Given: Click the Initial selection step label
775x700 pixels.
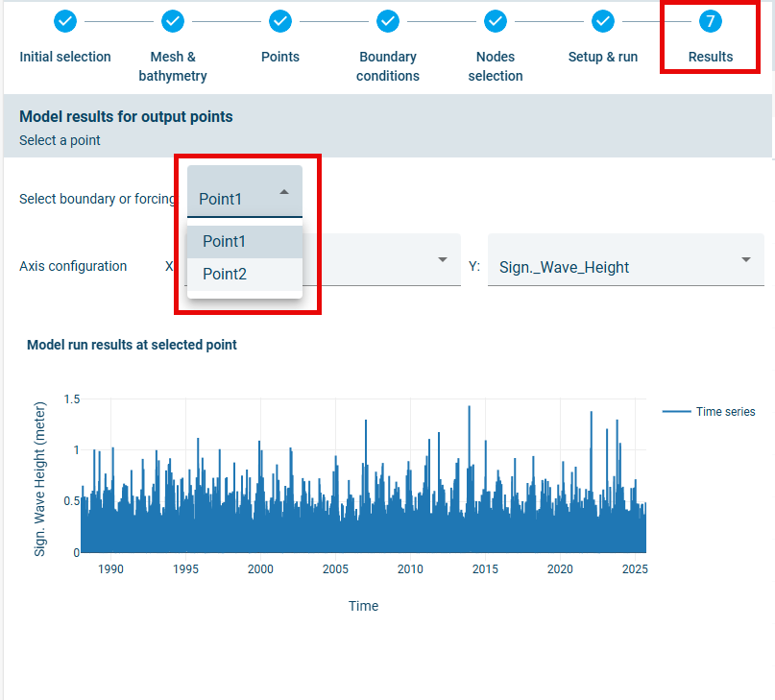Looking at the screenshot, I should 65,57.
